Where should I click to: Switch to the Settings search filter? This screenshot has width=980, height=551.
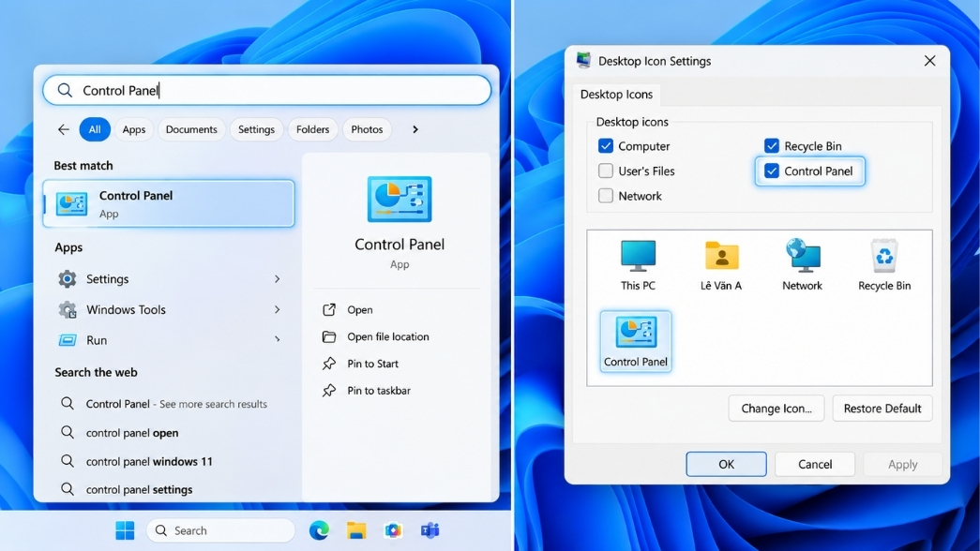[256, 129]
